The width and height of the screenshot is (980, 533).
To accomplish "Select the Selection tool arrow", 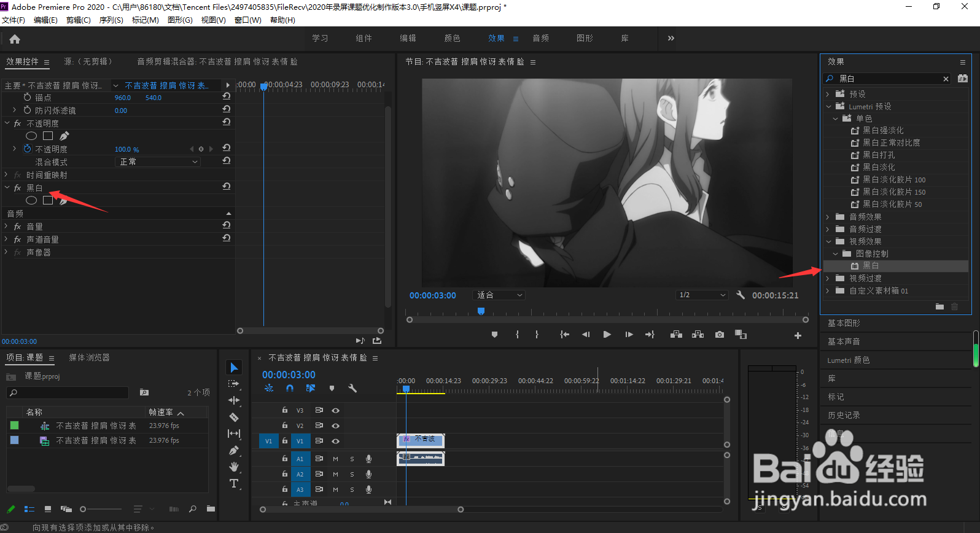I will 234,367.
